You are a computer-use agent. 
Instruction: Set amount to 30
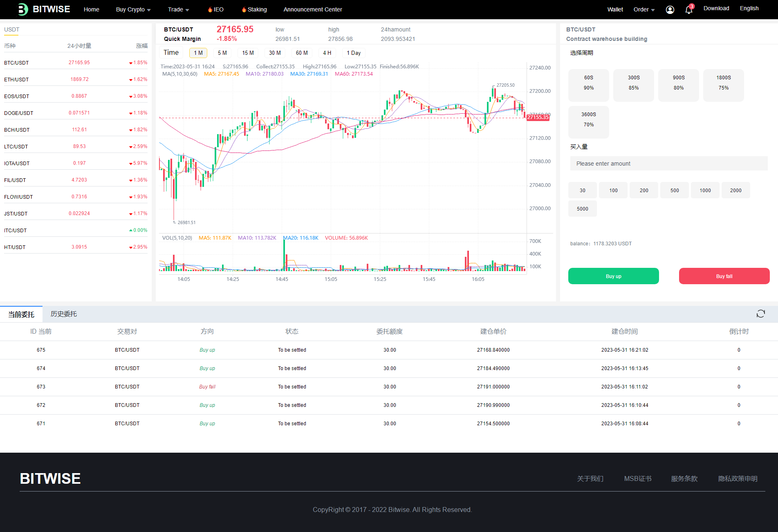[583, 190]
